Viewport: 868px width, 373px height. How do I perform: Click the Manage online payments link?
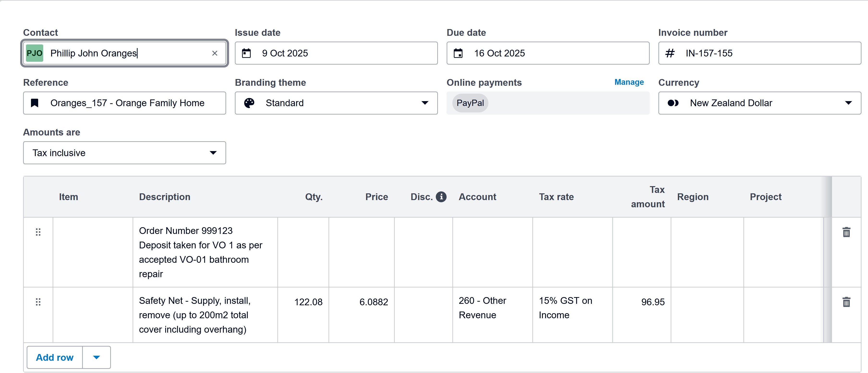pyautogui.click(x=629, y=82)
